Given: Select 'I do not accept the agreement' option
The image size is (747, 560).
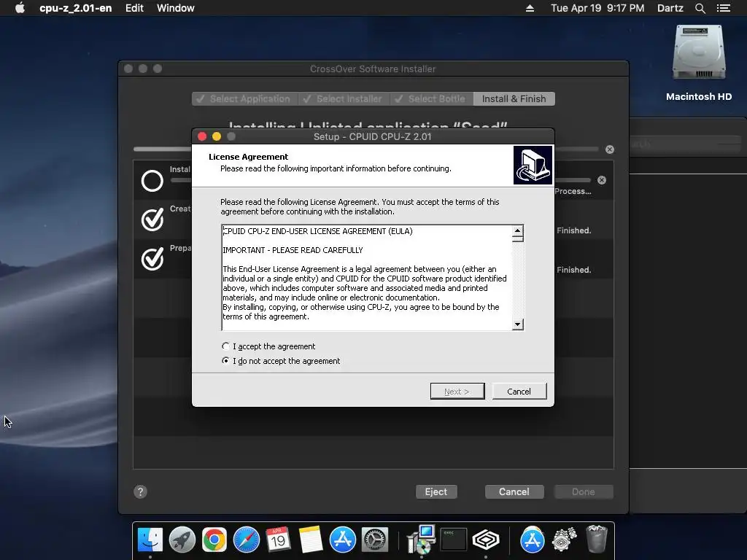Looking at the screenshot, I should [225, 361].
